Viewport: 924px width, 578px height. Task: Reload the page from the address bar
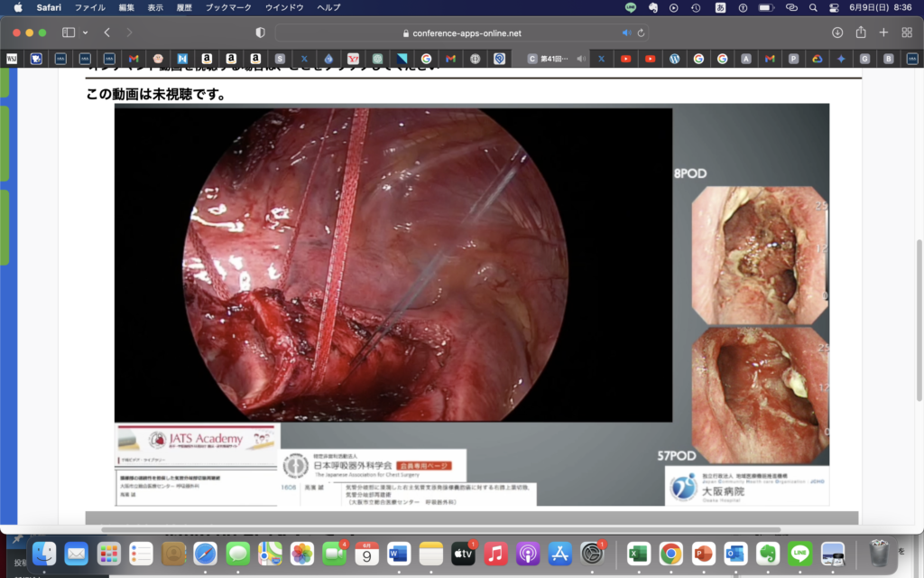pos(642,33)
